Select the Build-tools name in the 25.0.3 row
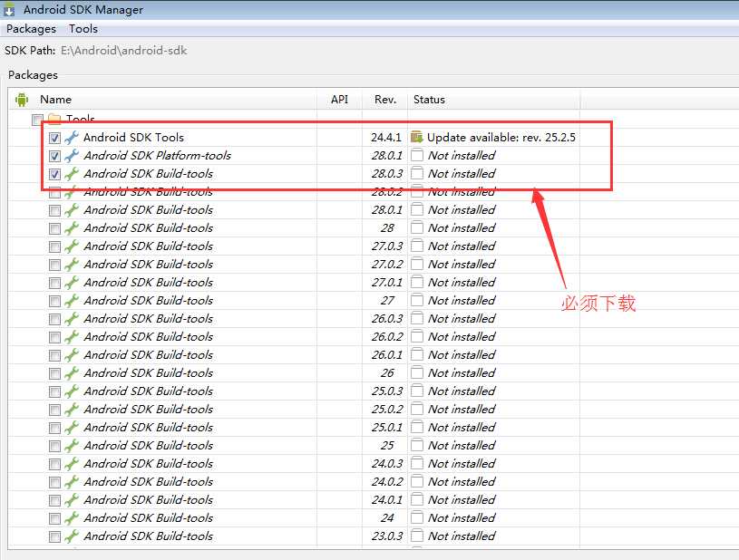739x560 pixels. pos(149,391)
